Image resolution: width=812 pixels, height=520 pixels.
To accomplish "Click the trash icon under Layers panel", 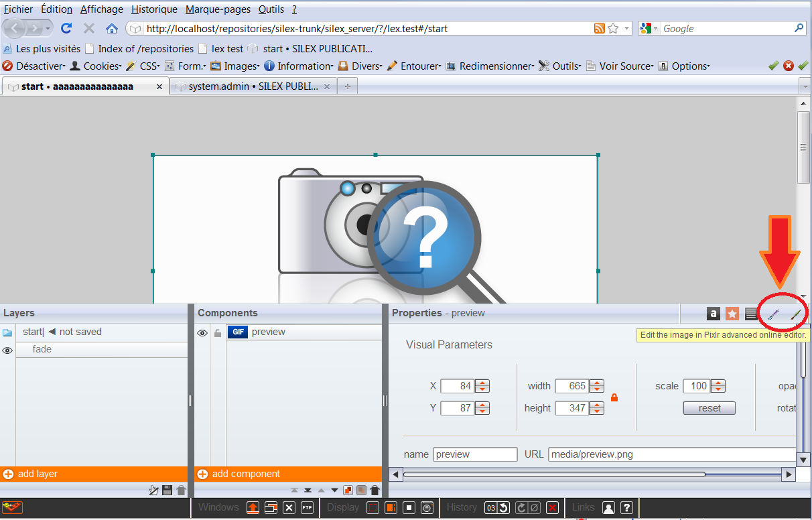I will tap(181, 491).
